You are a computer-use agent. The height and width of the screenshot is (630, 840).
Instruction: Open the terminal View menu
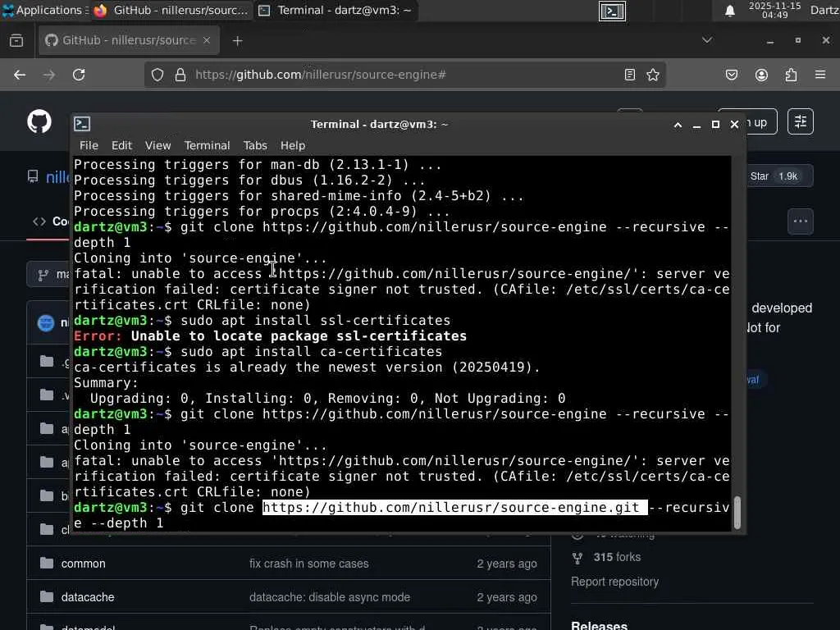pyautogui.click(x=157, y=145)
